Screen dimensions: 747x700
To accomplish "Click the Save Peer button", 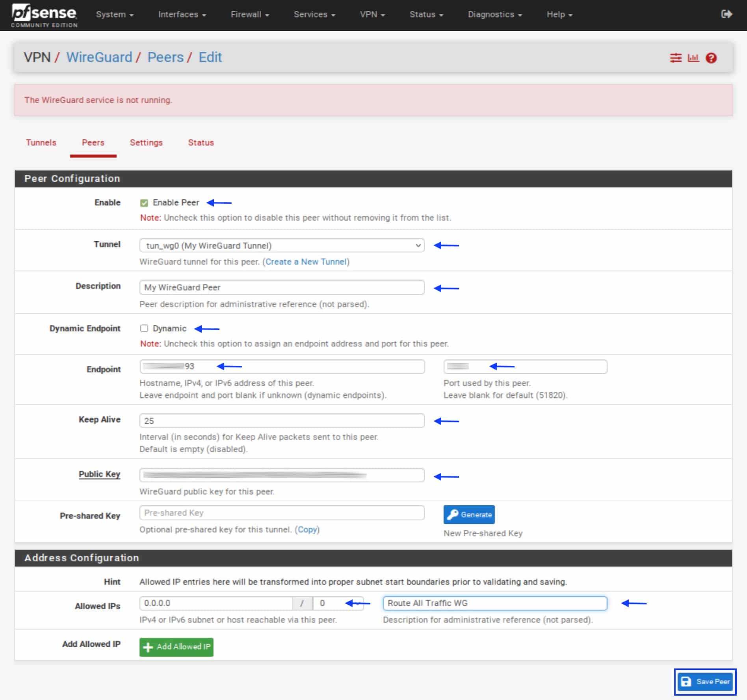I will point(705,682).
